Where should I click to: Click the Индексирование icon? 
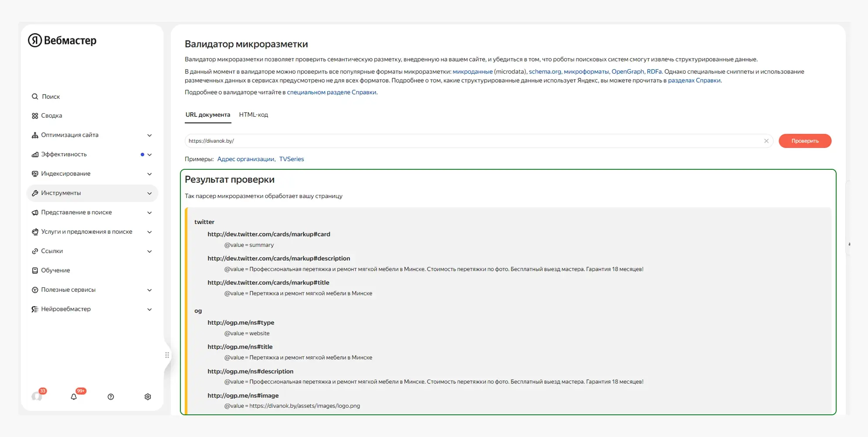pos(35,174)
